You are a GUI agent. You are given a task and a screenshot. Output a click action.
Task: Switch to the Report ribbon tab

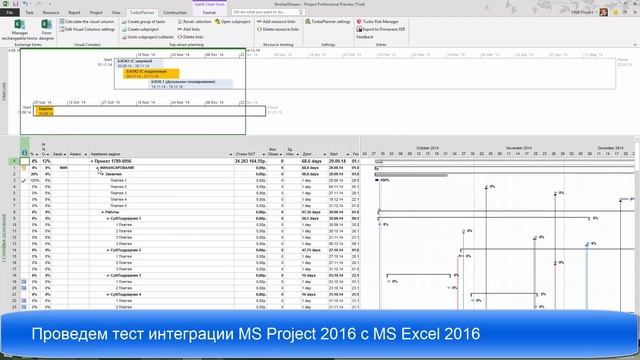click(x=74, y=13)
